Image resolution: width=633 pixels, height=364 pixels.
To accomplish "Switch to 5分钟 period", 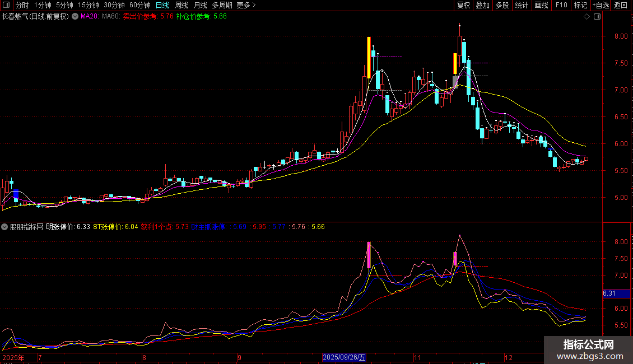I will (64, 5).
